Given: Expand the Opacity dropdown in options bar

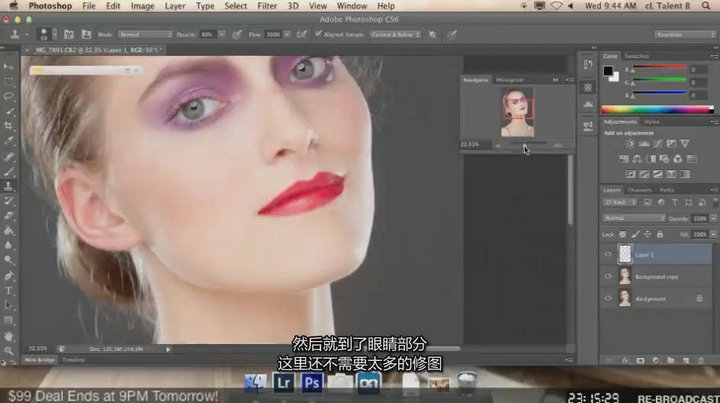Looking at the screenshot, I should [x=220, y=34].
